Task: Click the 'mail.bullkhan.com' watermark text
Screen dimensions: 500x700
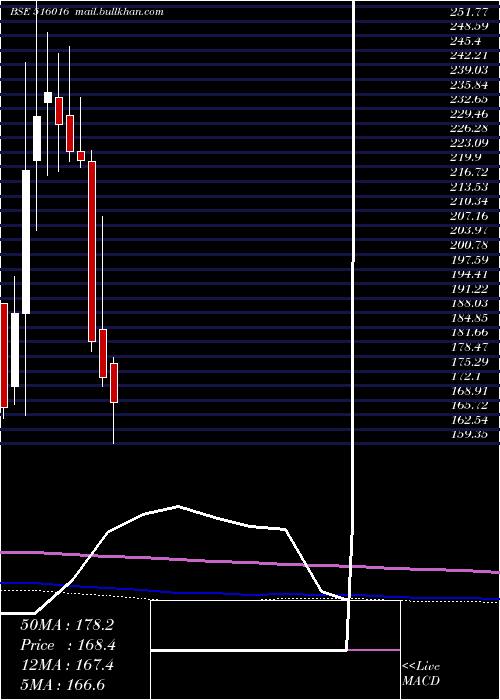Action: pos(120,12)
